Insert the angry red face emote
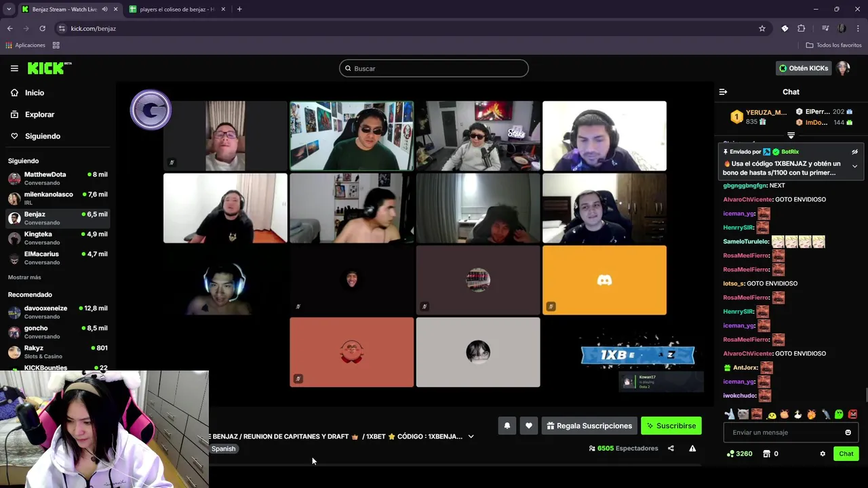The width and height of the screenshot is (868, 488). coord(852,414)
